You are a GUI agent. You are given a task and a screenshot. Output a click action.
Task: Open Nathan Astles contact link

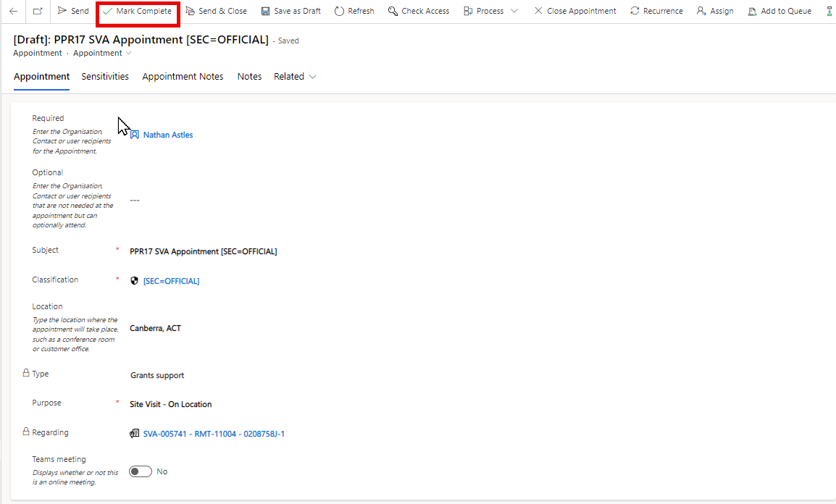pos(168,135)
